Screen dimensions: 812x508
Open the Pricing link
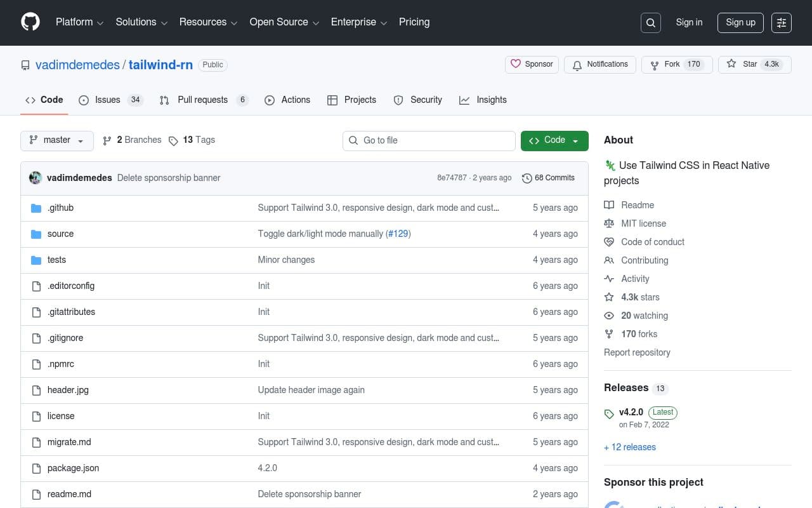coord(414,22)
